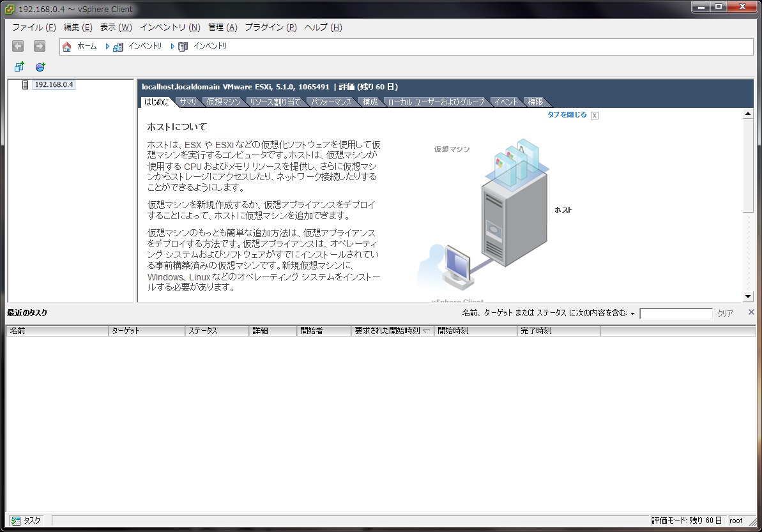Switch to the サマリ tab
This screenshot has width=762, height=532.
tap(188, 102)
